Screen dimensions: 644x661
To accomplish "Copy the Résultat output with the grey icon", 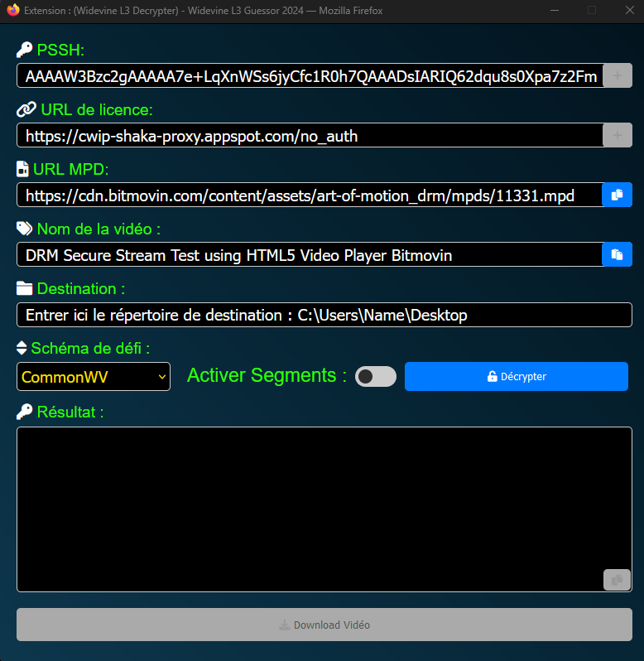I will 617,580.
